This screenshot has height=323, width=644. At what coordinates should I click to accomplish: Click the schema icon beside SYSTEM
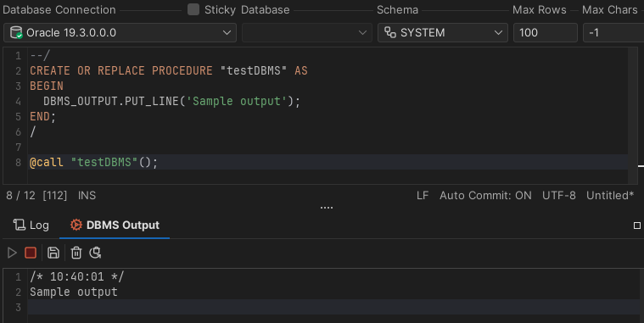click(390, 32)
